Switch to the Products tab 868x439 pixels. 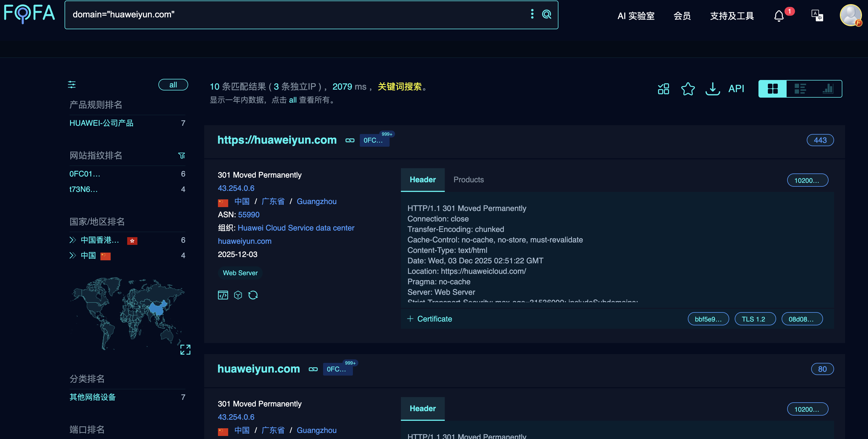[468, 180]
